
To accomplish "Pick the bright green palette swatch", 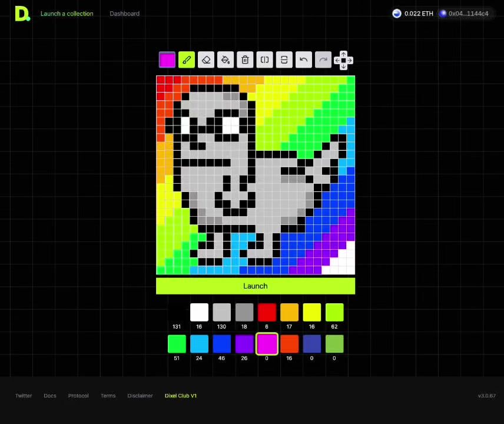I will pyautogui.click(x=177, y=344).
